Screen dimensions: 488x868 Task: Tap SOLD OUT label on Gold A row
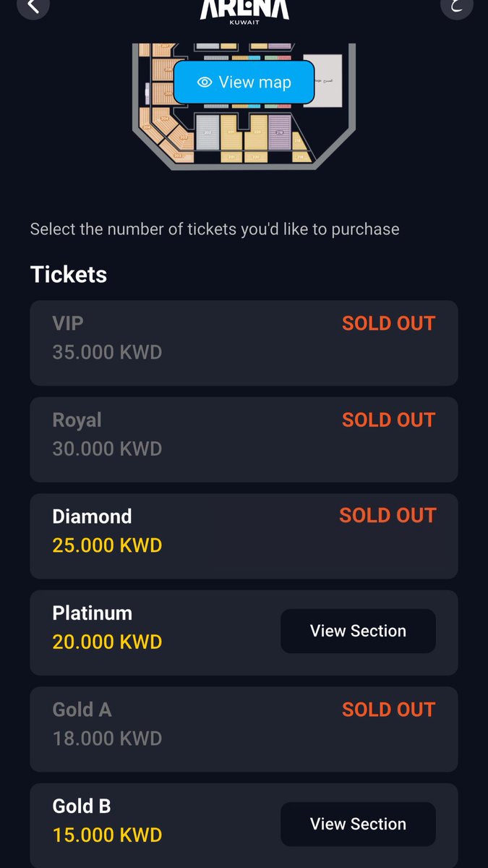[388, 710]
